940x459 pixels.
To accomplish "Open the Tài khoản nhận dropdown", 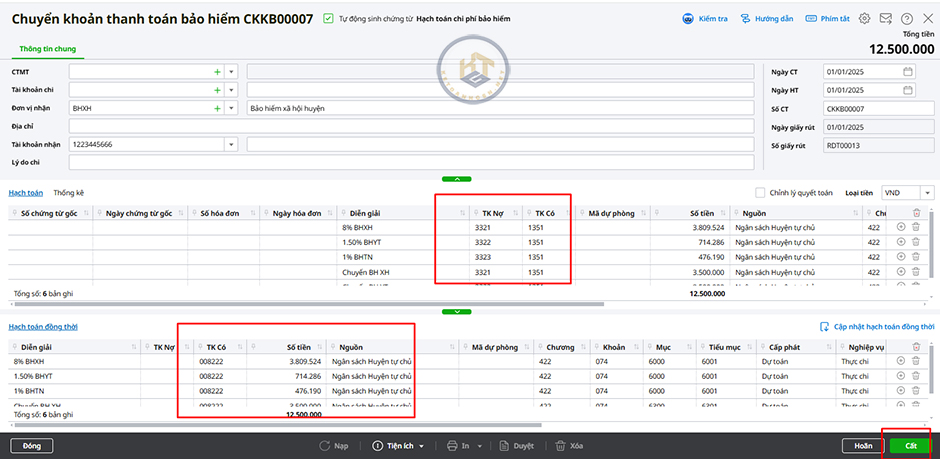I will [x=231, y=144].
